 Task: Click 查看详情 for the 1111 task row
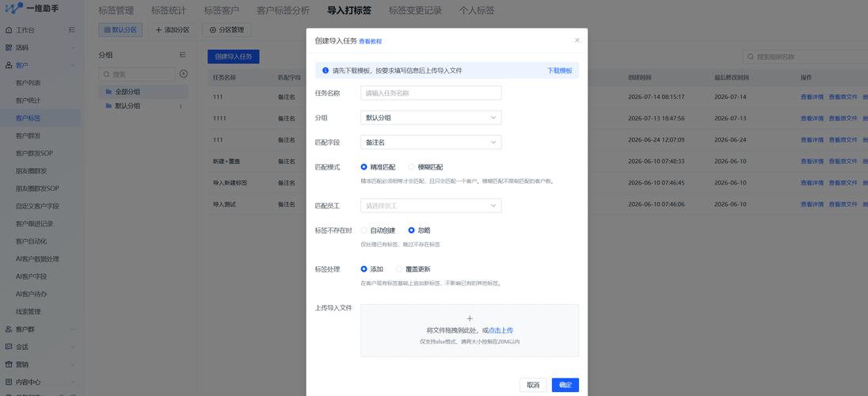812,118
